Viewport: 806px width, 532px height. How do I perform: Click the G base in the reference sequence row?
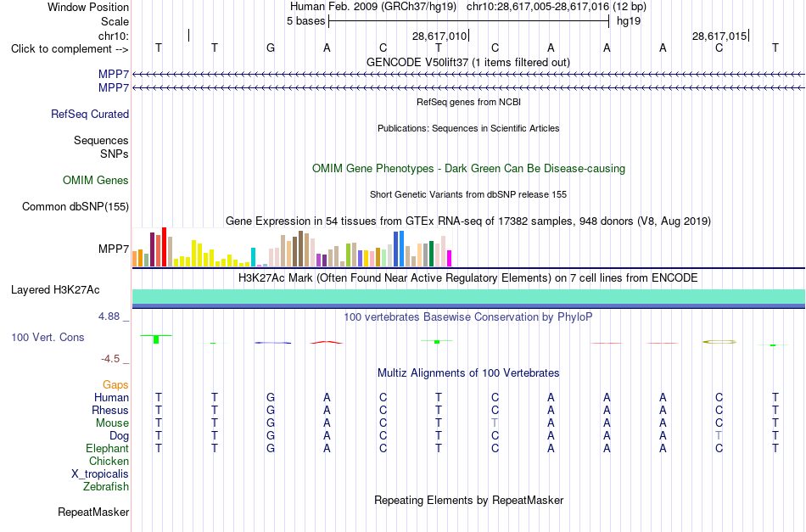[271, 48]
